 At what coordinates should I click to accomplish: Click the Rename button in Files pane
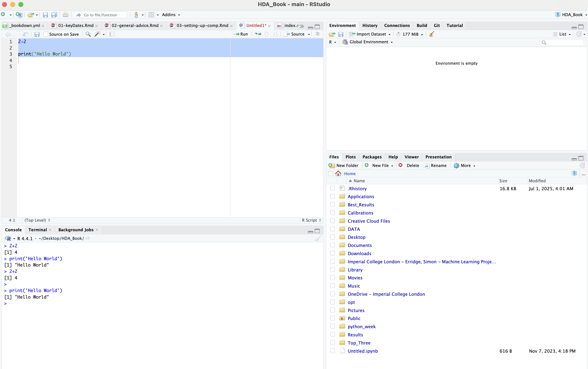pos(435,166)
